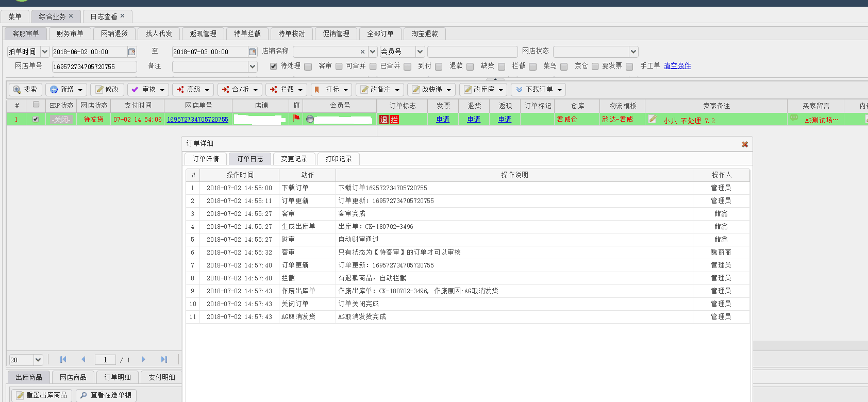Viewport: 868px width, 402px height.
Task: Click the 重置出库商品 button
Action: pos(42,395)
